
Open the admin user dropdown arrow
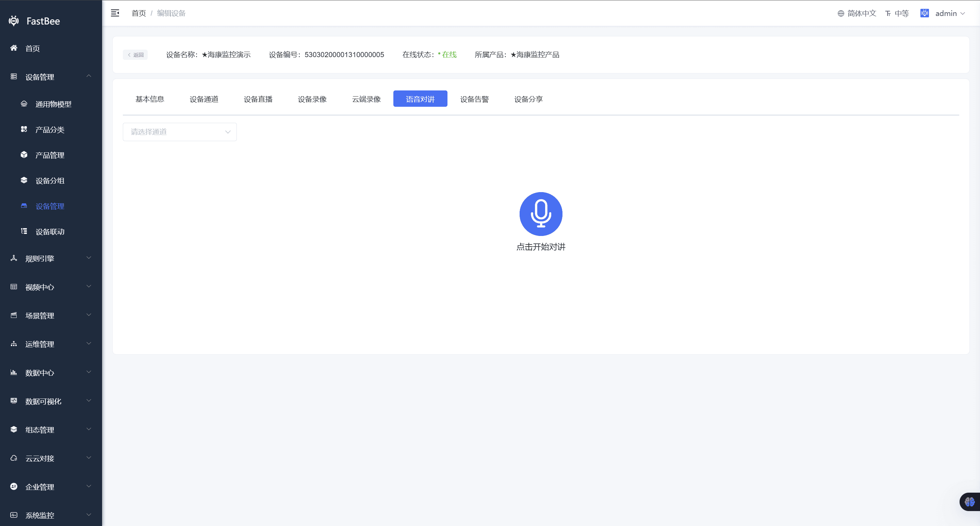[963, 14]
